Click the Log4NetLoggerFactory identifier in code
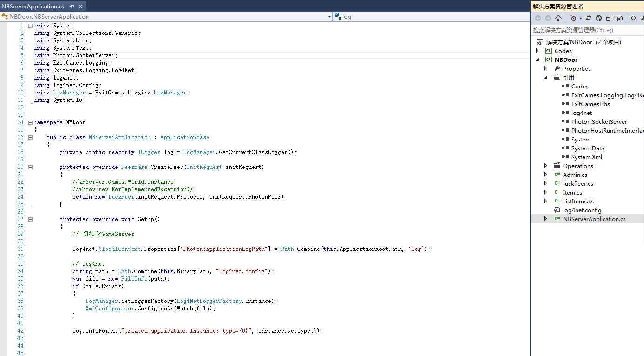This screenshot has height=356, width=644. (x=209, y=301)
